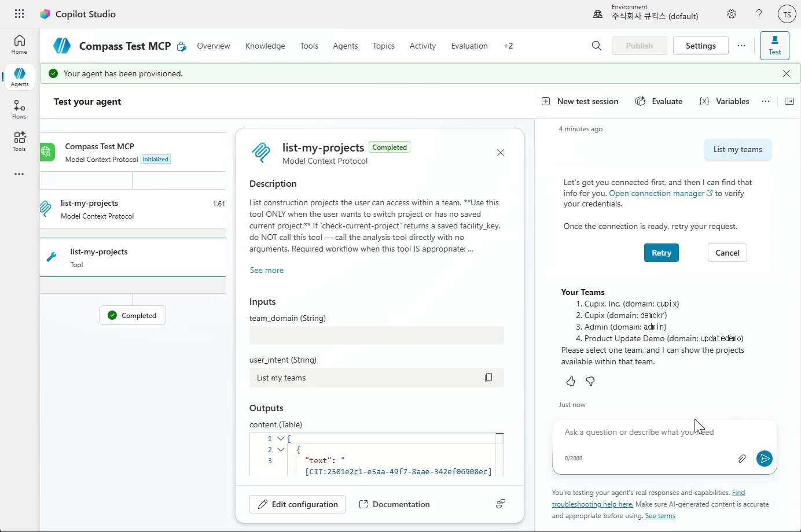
Task: Open the app launcher waffle icon
Action: (19, 14)
